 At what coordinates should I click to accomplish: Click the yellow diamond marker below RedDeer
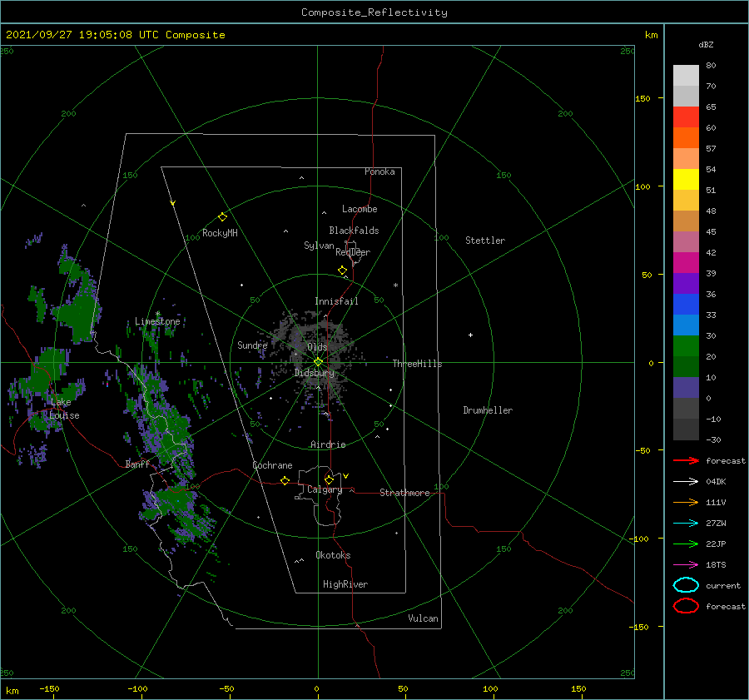pos(342,271)
